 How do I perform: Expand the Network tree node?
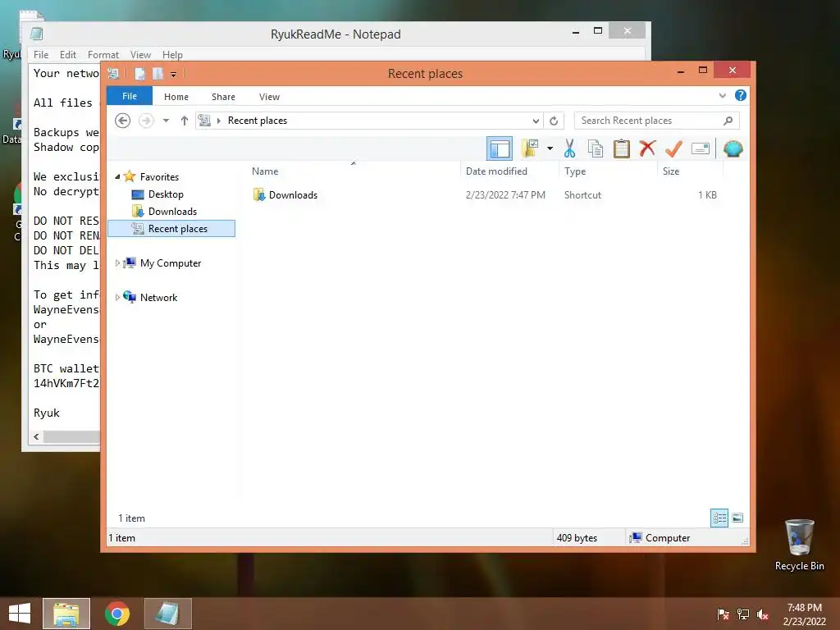click(117, 297)
